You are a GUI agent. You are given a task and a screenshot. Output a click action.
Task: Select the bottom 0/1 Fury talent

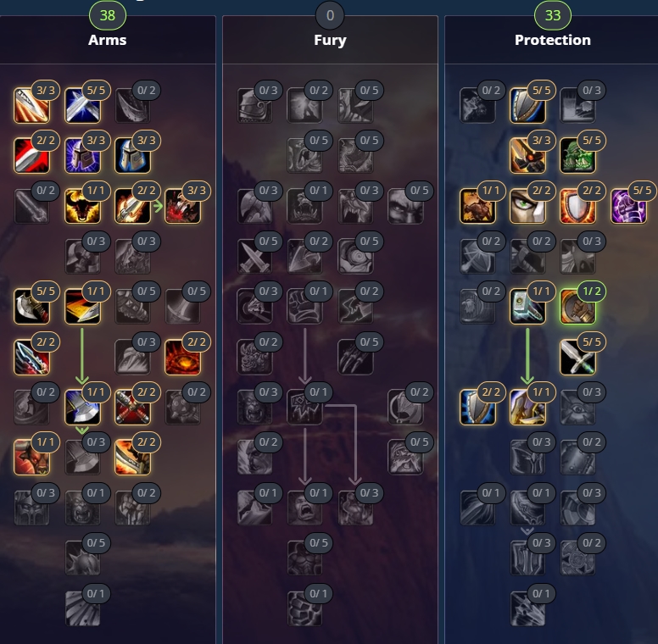(305, 608)
